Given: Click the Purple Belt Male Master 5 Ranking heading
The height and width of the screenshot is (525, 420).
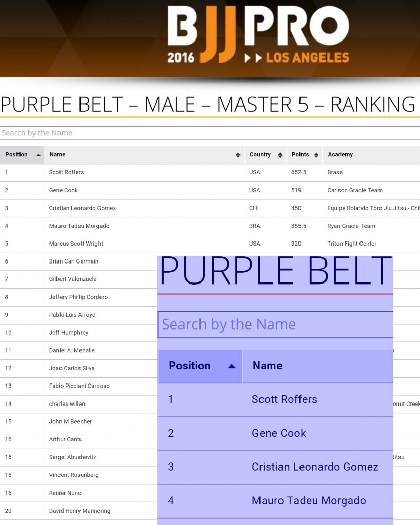Looking at the screenshot, I should (x=208, y=105).
